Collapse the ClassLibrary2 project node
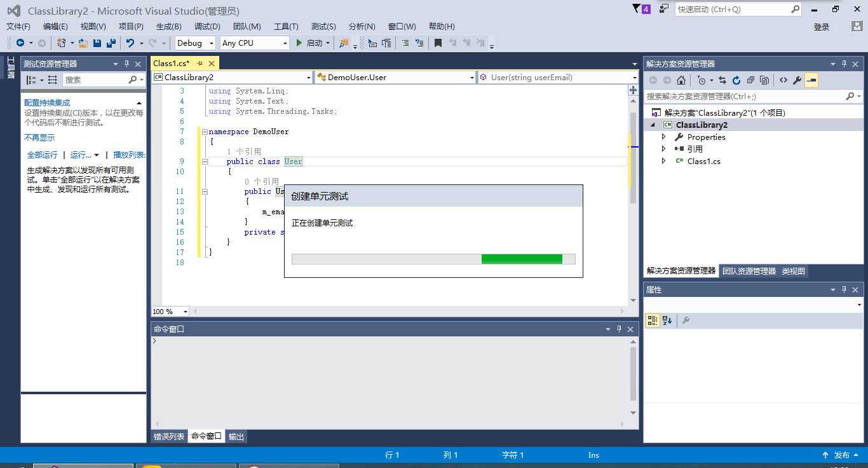The width and height of the screenshot is (868, 468). click(x=653, y=125)
